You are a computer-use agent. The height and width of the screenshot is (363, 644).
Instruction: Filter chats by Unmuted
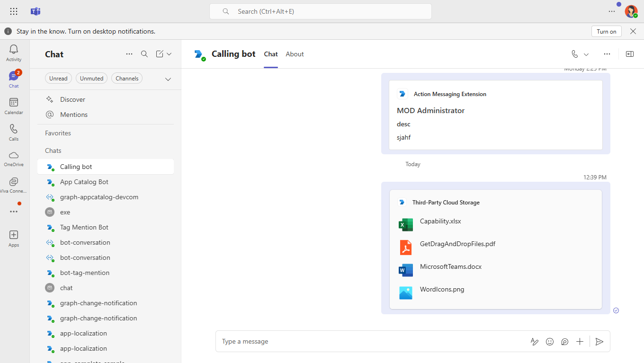[91, 79]
